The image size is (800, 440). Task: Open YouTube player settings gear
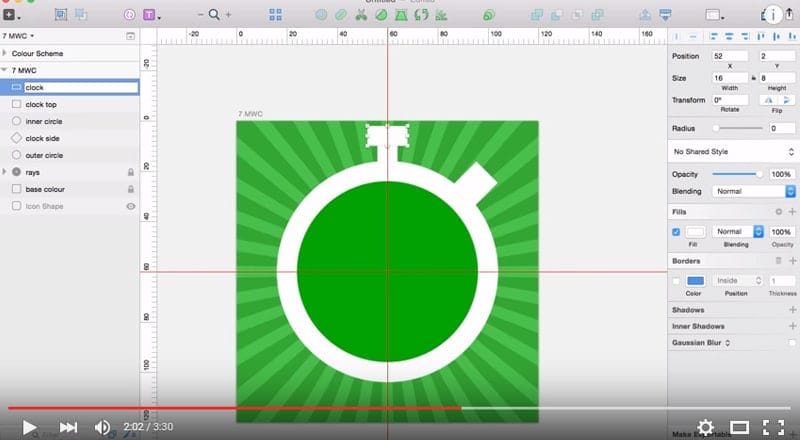pos(705,427)
